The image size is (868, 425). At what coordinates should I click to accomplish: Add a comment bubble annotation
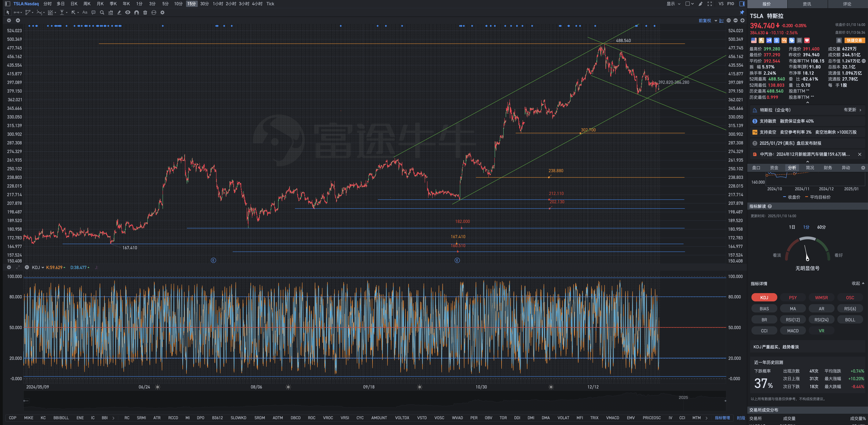[93, 12]
